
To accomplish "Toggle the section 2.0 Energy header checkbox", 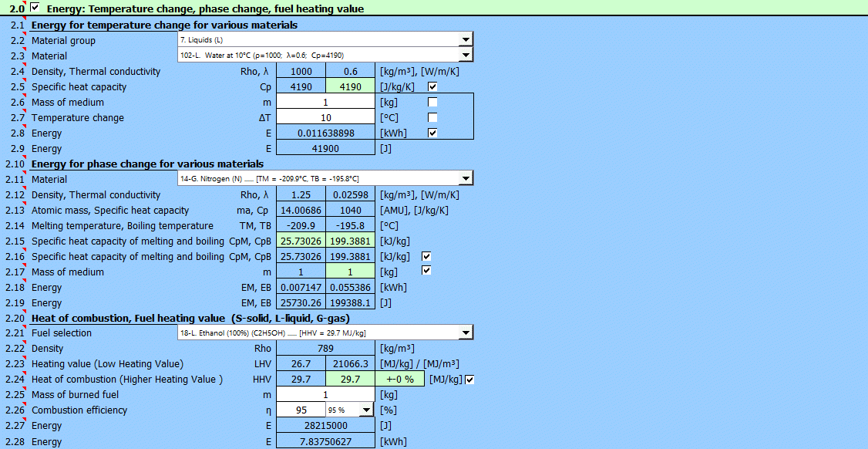I will pos(35,8).
